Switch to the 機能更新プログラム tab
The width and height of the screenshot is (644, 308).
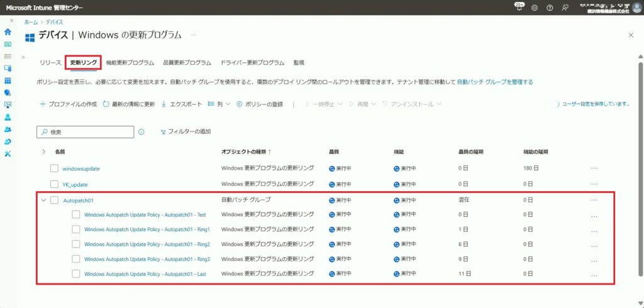coord(130,63)
